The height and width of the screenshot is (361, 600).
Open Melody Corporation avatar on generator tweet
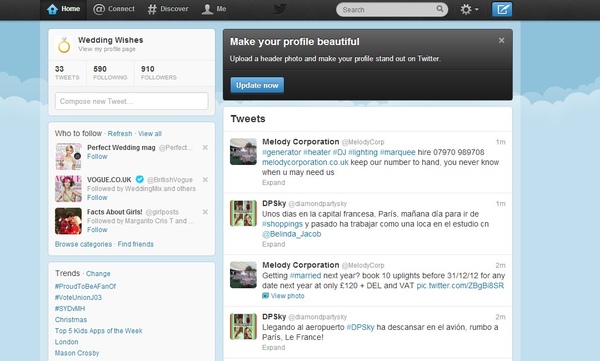point(243,152)
